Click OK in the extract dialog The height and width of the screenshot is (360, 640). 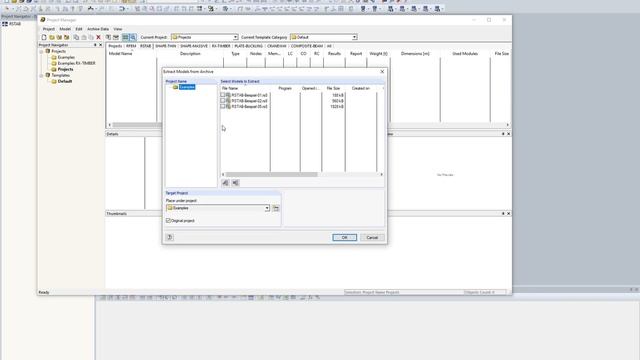coord(344,238)
